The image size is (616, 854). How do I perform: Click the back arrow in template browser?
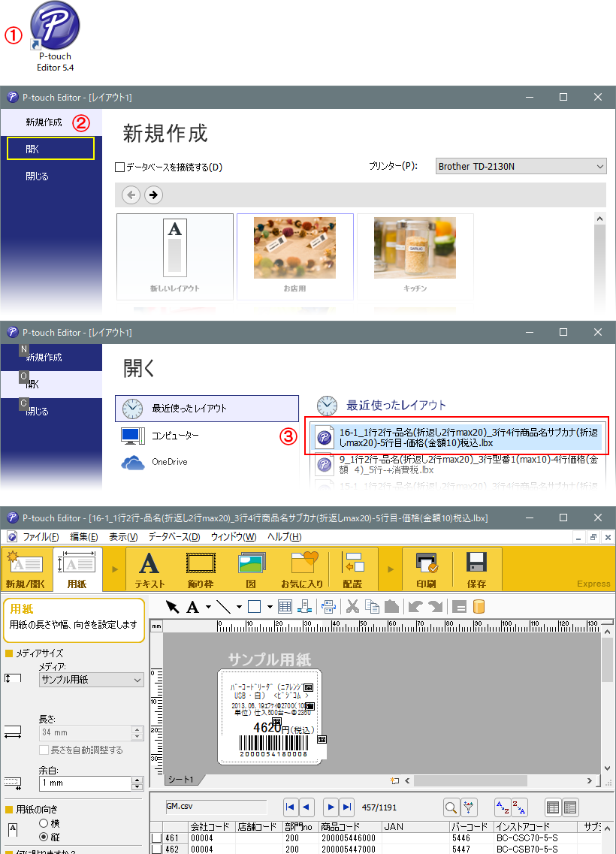point(131,195)
